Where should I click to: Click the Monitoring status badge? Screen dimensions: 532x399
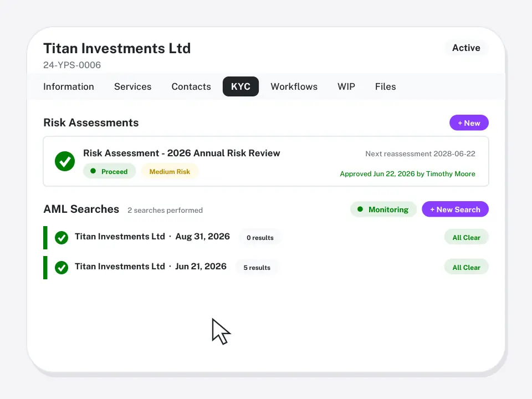pos(383,209)
